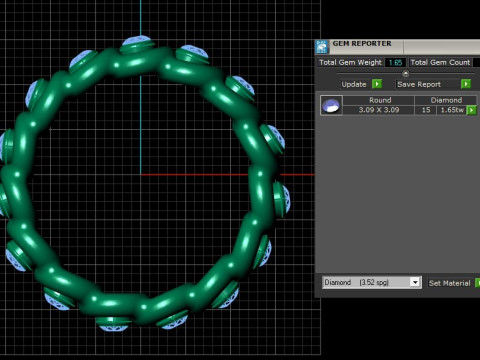
Task: Click the Save Report label
Action: [x=419, y=84]
